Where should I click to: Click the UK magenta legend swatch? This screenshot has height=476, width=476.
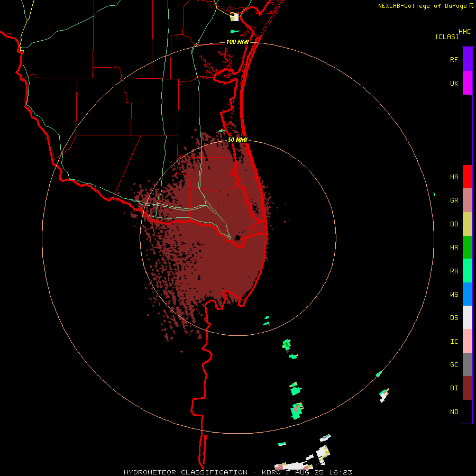pos(467,83)
